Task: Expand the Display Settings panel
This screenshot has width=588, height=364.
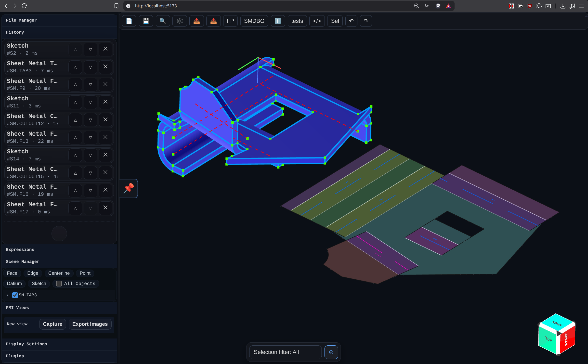Action: [x=59, y=344]
